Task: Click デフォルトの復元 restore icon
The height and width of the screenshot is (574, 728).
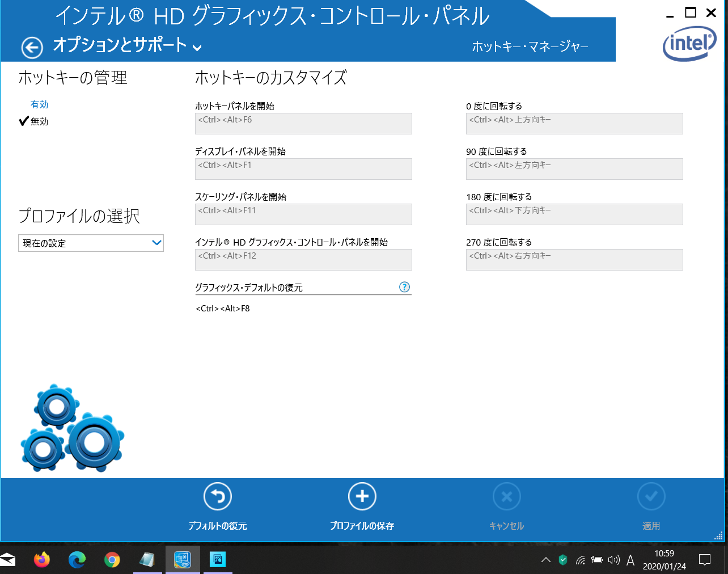Action: tap(218, 496)
